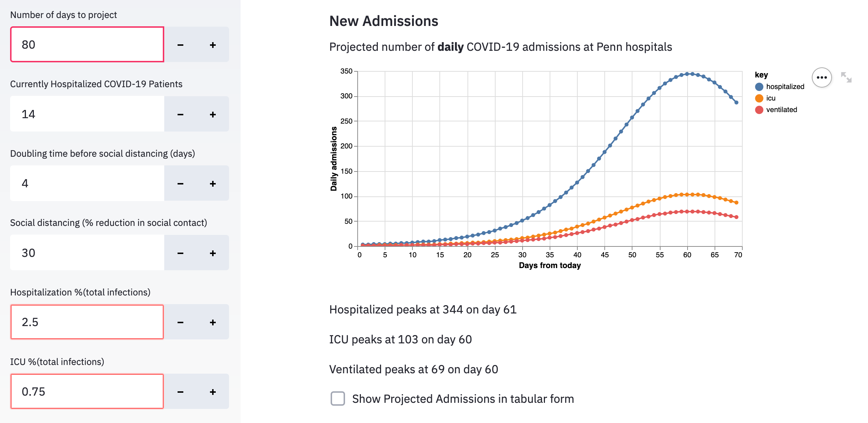Enable Show Projected Admissions in tabular form

[337, 399]
